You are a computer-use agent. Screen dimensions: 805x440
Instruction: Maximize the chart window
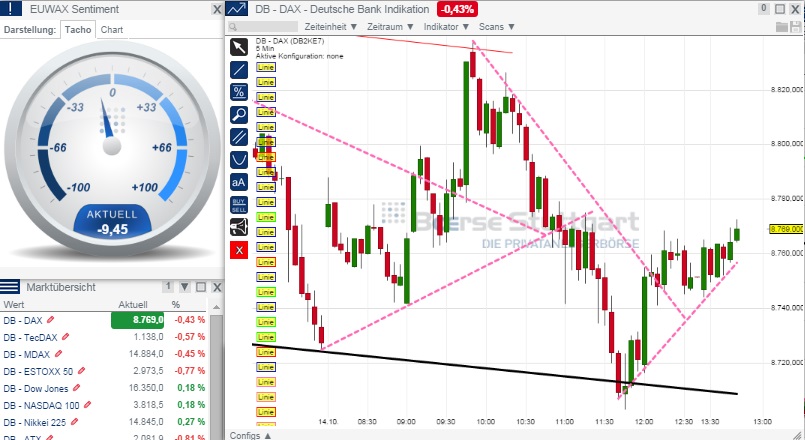780,9
